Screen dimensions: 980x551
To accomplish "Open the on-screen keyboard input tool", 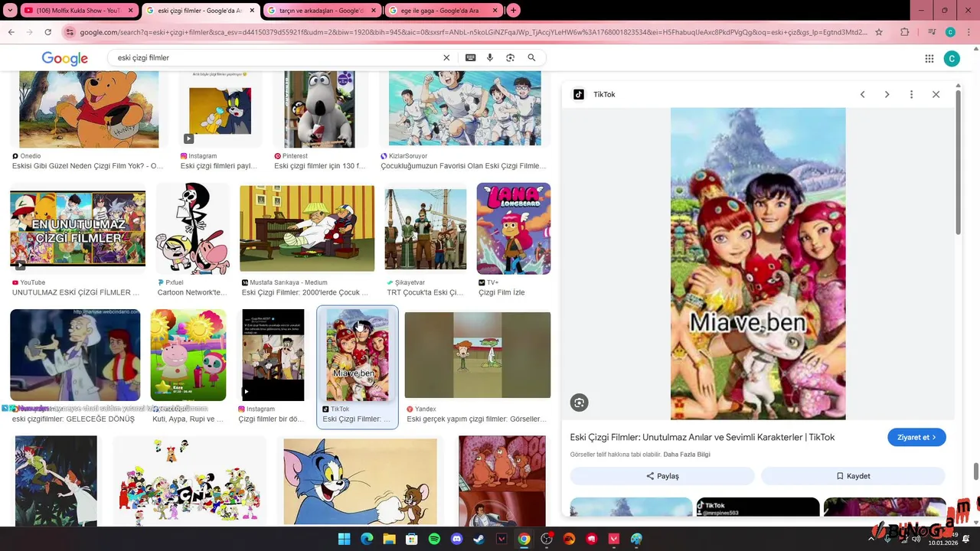I will click(470, 57).
